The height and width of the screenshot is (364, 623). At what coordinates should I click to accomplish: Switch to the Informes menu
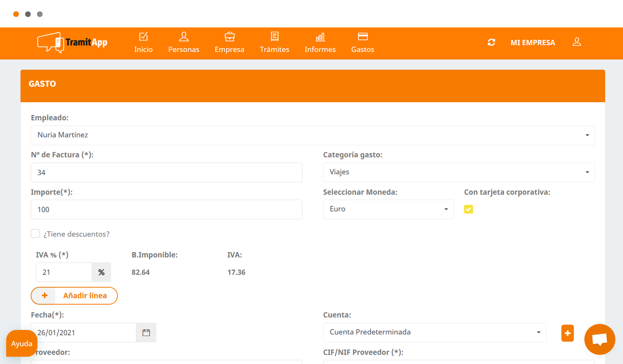(x=320, y=43)
